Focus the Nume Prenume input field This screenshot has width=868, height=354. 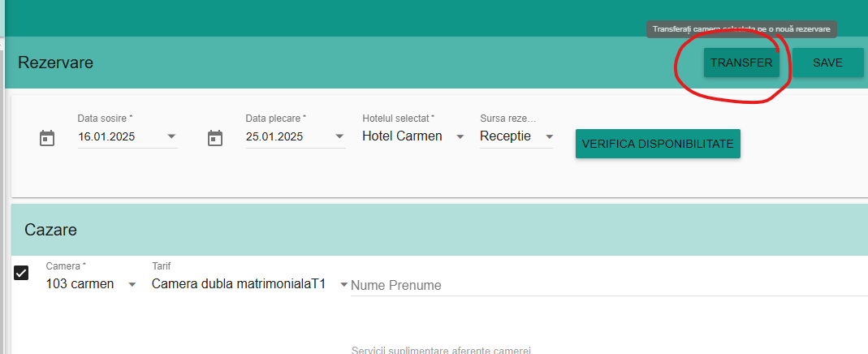[609, 286]
